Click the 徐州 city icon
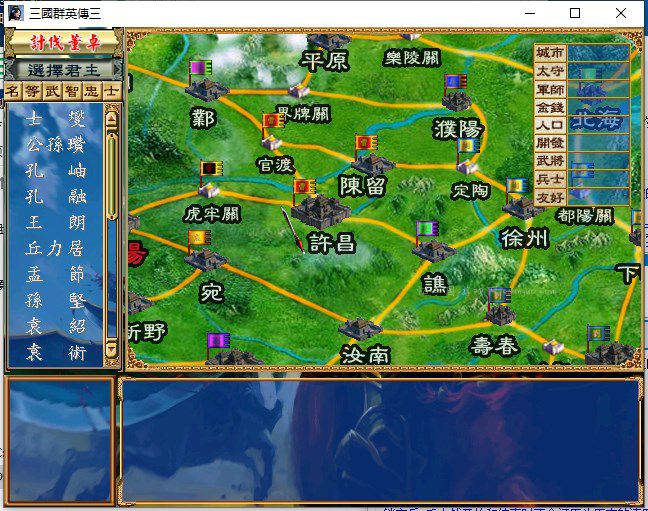This screenshot has height=511, width=648. tap(524, 208)
